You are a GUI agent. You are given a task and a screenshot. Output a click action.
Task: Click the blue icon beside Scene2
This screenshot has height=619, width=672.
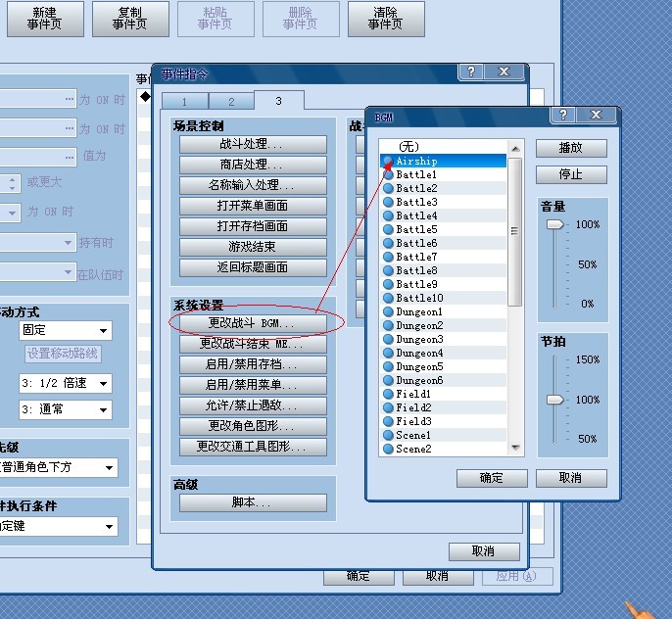point(388,449)
